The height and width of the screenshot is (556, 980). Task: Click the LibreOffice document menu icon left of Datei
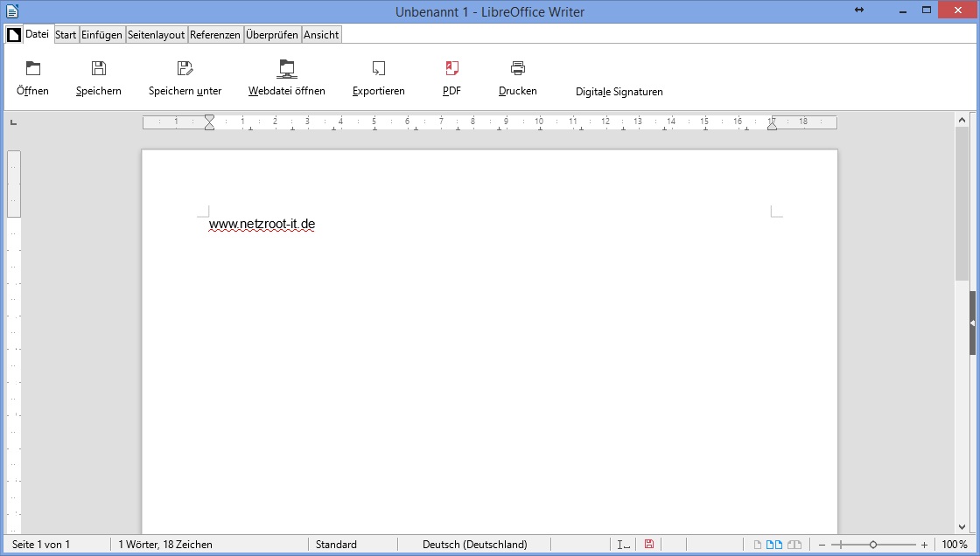[x=14, y=35]
